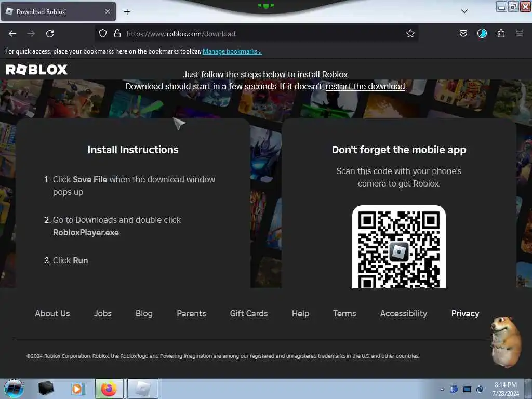This screenshot has height=399, width=532.
Task: Click the URL address bar
Action: pyautogui.click(x=256, y=34)
